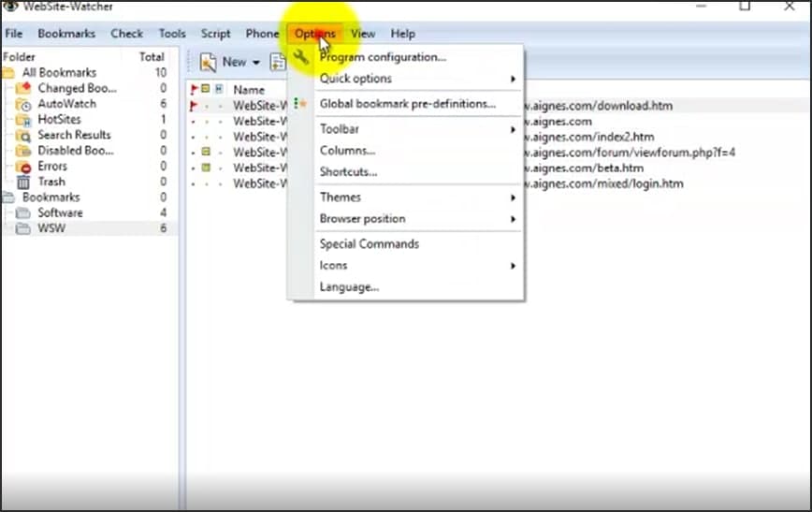
Task: Select the Bookmarks root folder
Action: [51, 197]
